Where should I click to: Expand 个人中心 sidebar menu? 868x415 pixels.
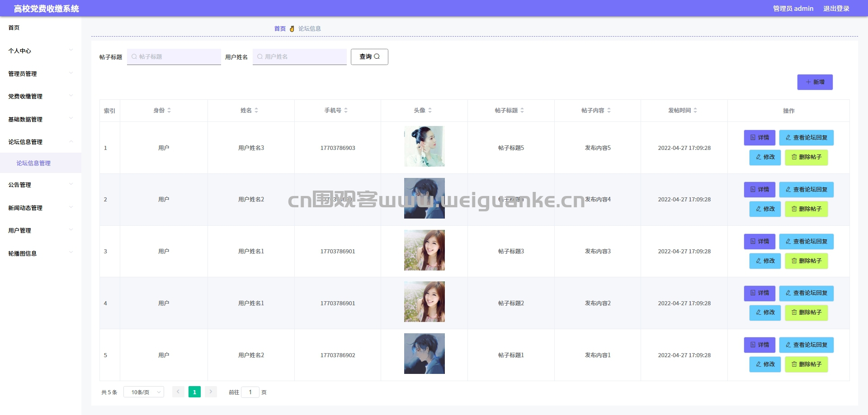(x=41, y=51)
